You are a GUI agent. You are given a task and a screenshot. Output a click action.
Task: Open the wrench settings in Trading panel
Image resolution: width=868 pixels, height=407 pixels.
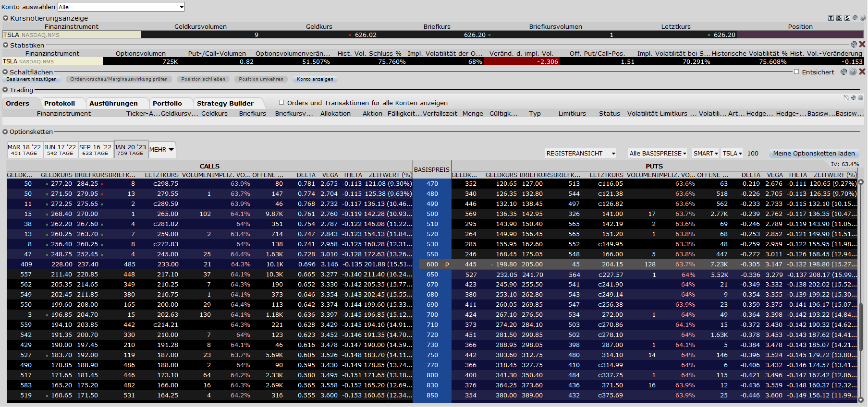854,97
